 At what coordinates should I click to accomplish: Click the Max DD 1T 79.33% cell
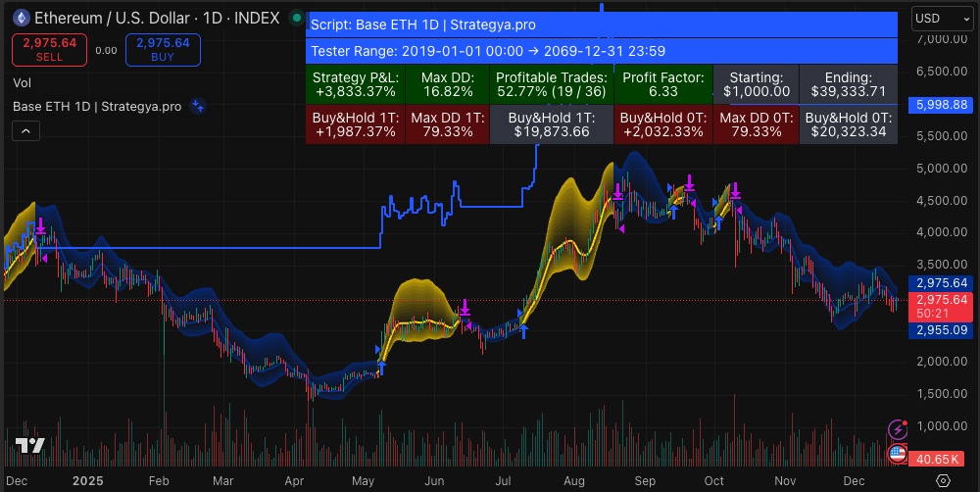coord(447,124)
